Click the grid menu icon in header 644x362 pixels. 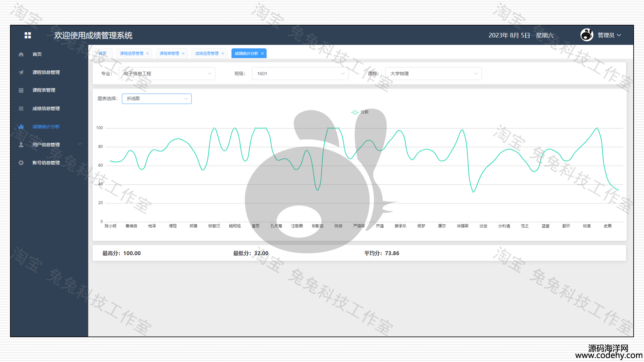28,35
